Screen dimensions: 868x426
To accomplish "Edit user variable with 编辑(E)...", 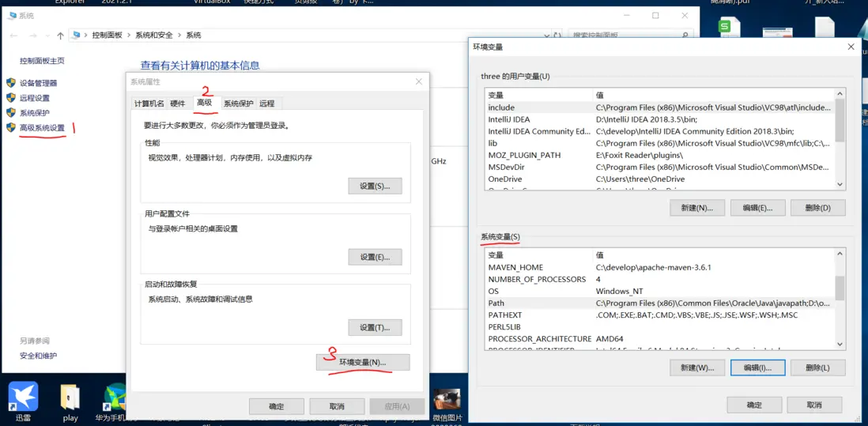I will click(x=757, y=208).
